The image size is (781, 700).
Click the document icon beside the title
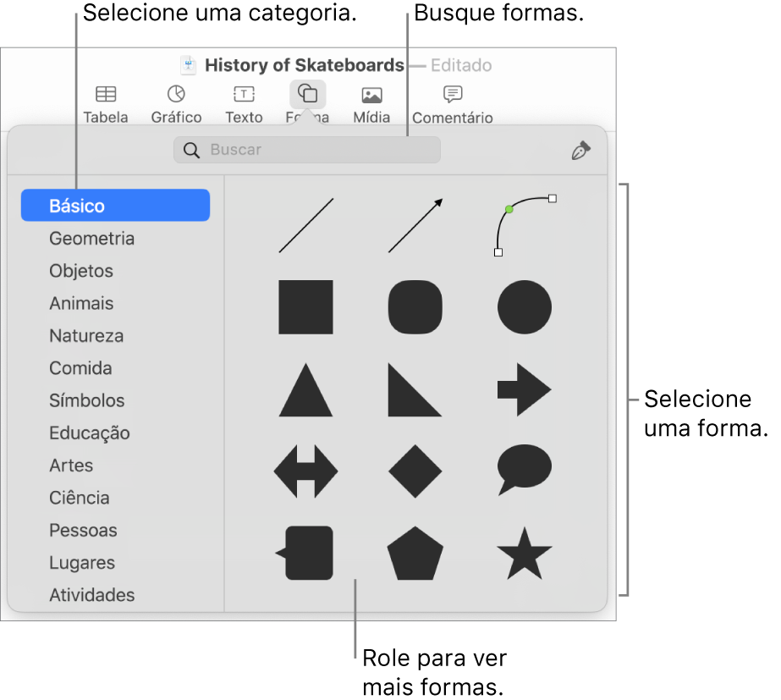tap(189, 65)
